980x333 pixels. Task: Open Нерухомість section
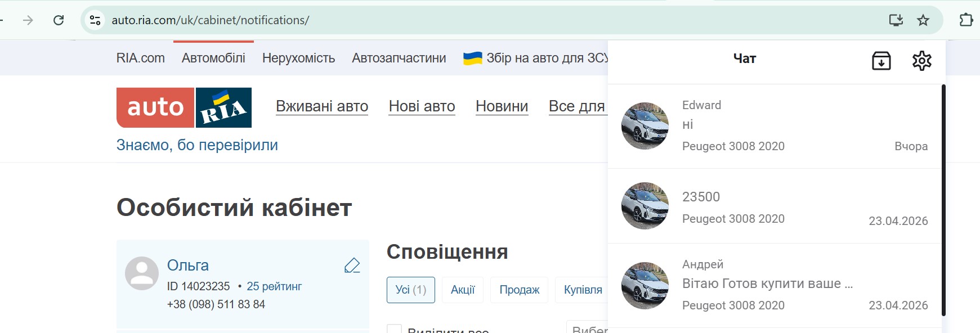(298, 58)
